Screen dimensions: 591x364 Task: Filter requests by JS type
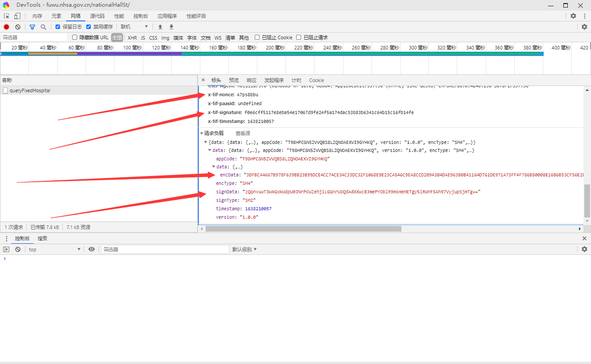[143, 38]
